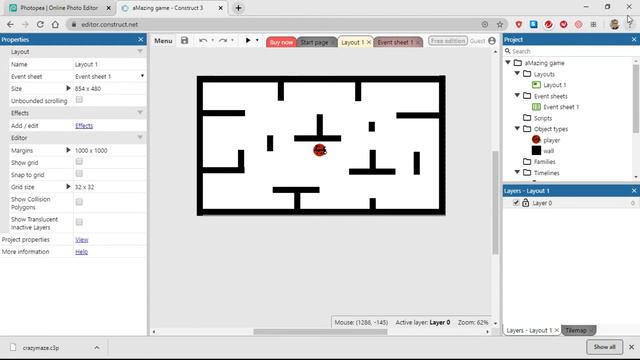640x360 pixels.
Task: Click the layout Name value field
Action: pyautogui.click(x=109, y=64)
